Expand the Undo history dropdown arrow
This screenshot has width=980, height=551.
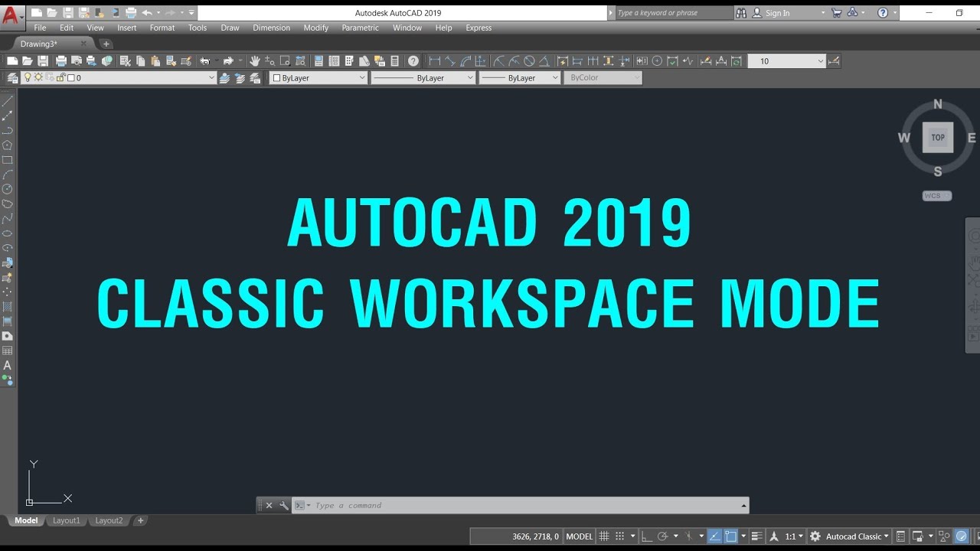(158, 13)
